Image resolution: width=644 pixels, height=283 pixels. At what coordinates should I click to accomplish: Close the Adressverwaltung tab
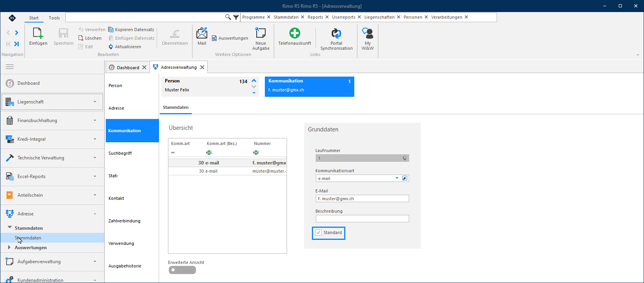(x=202, y=67)
